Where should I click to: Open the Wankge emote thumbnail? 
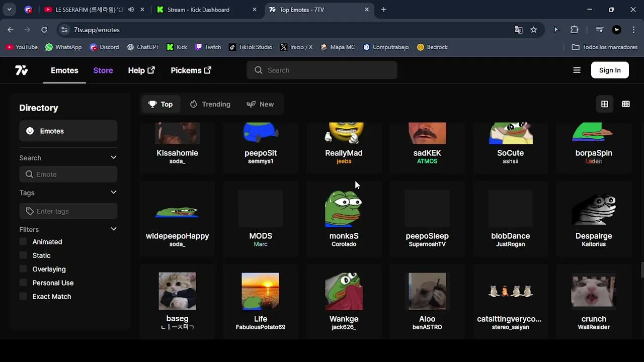[344, 291]
